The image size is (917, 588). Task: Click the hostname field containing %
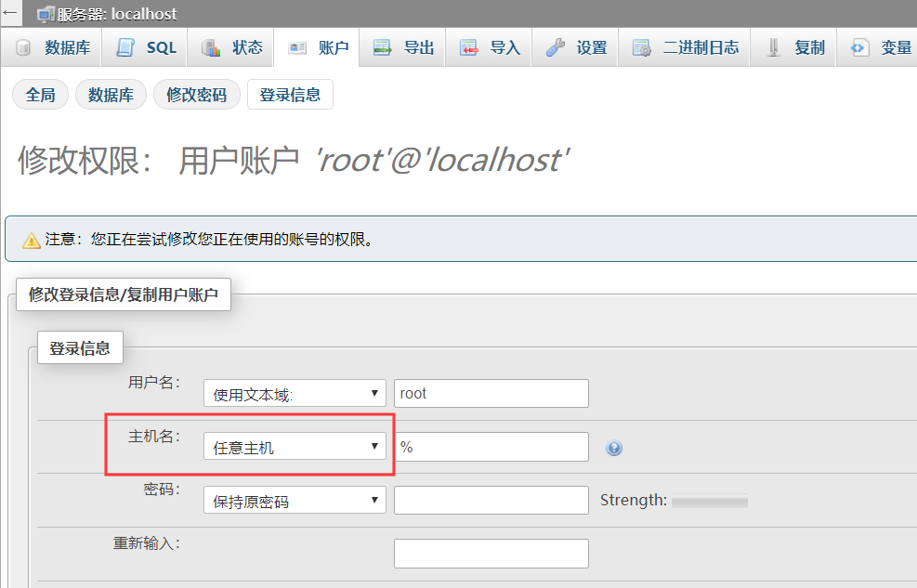(x=491, y=447)
